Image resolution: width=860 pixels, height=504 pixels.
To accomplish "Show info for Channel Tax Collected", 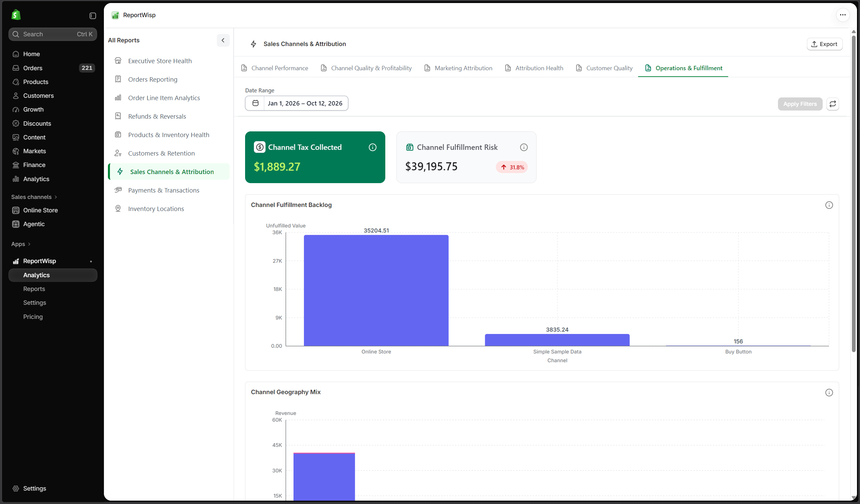I will click(x=372, y=147).
